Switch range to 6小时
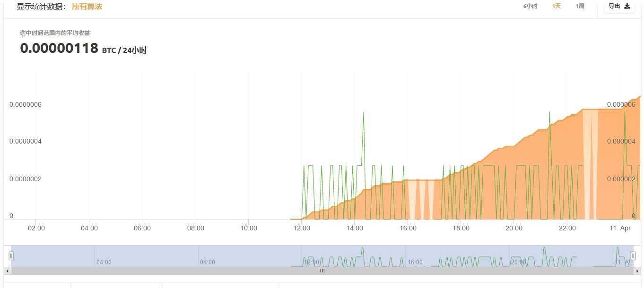This screenshot has width=644, height=288. 530,6
